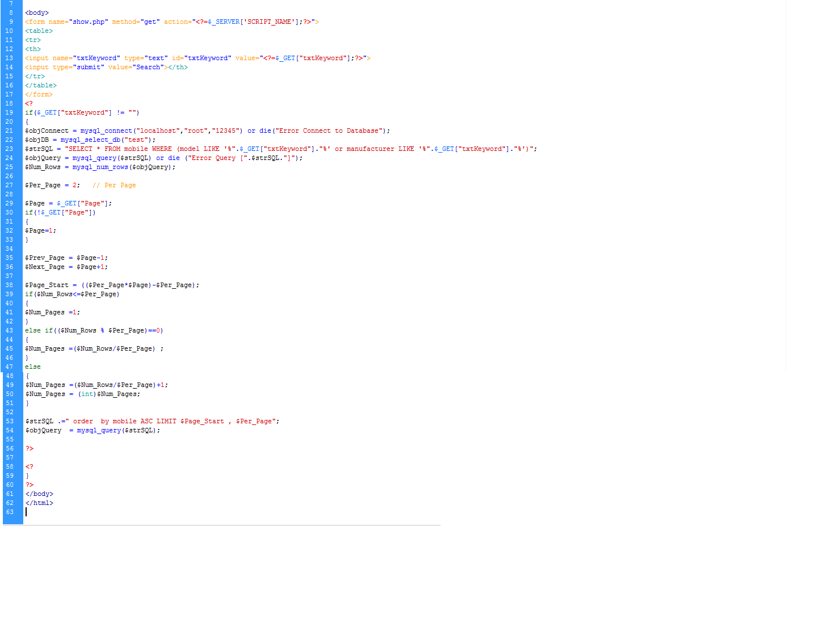Click the input type "submit" line
814x644 pixels.
(106, 67)
